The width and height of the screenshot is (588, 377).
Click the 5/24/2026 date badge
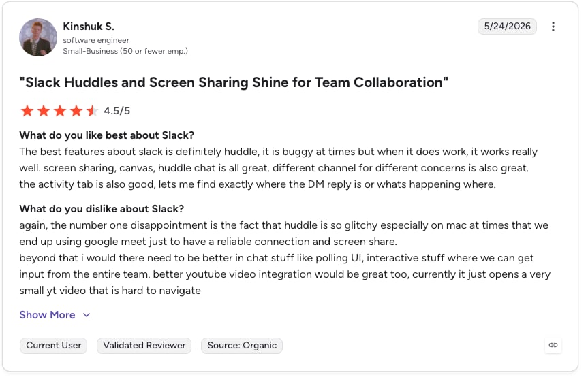coord(507,27)
